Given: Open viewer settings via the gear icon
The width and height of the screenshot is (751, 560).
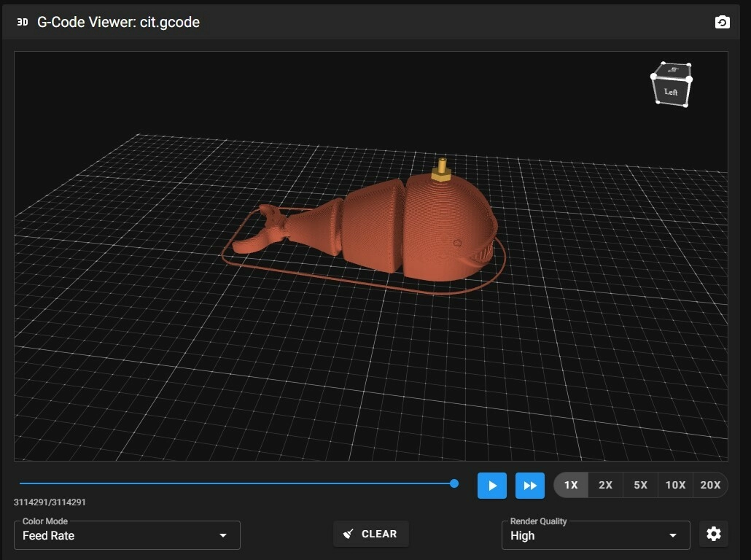Looking at the screenshot, I should point(713,534).
